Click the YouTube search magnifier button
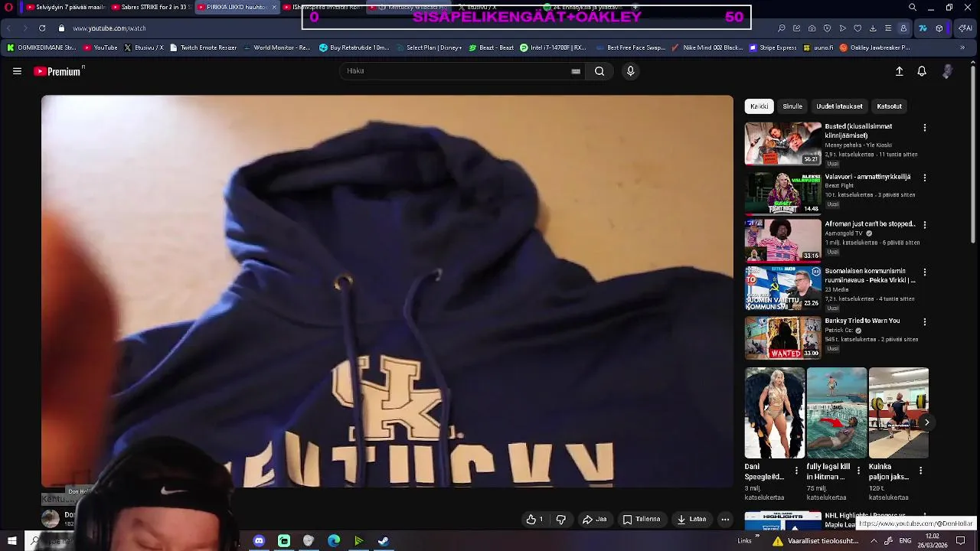Viewport: 980px width, 551px height. (599, 71)
